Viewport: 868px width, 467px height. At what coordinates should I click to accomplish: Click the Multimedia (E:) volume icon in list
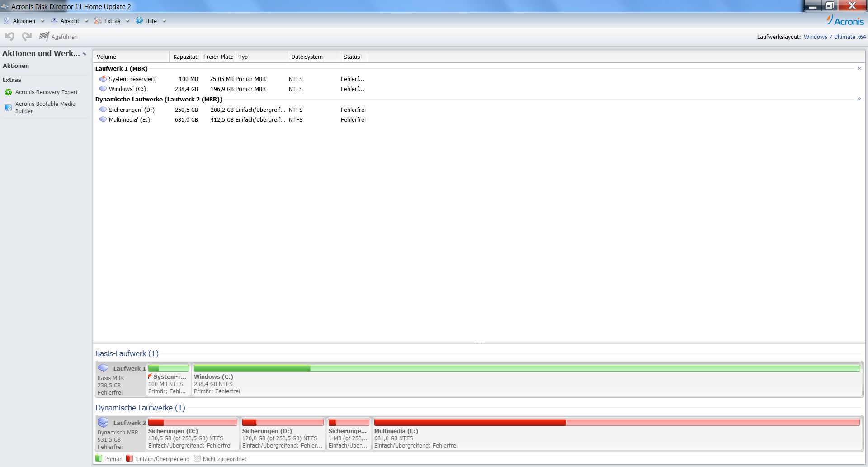point(103,119)
